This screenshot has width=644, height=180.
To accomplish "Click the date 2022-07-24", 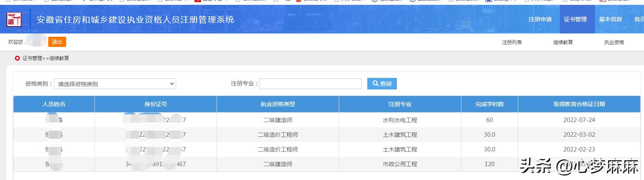I will coord(579,120).
